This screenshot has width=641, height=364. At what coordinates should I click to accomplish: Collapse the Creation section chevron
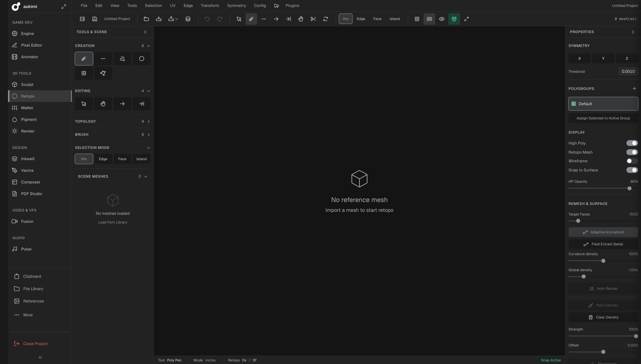click(x=149, y=46)
